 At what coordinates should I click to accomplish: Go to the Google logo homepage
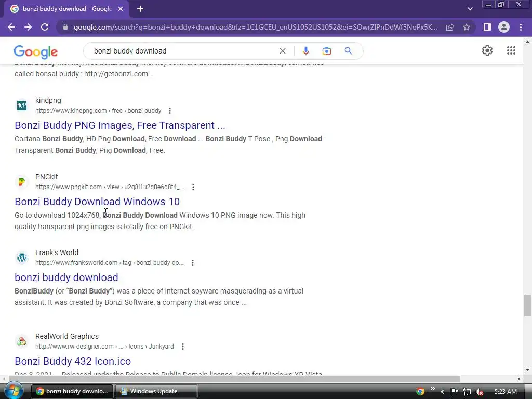[36, 51]
